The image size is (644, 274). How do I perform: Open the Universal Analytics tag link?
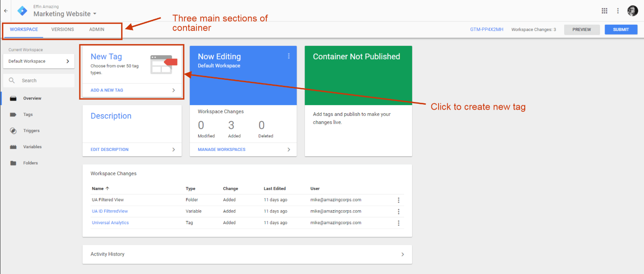click(x=110, y=222)
